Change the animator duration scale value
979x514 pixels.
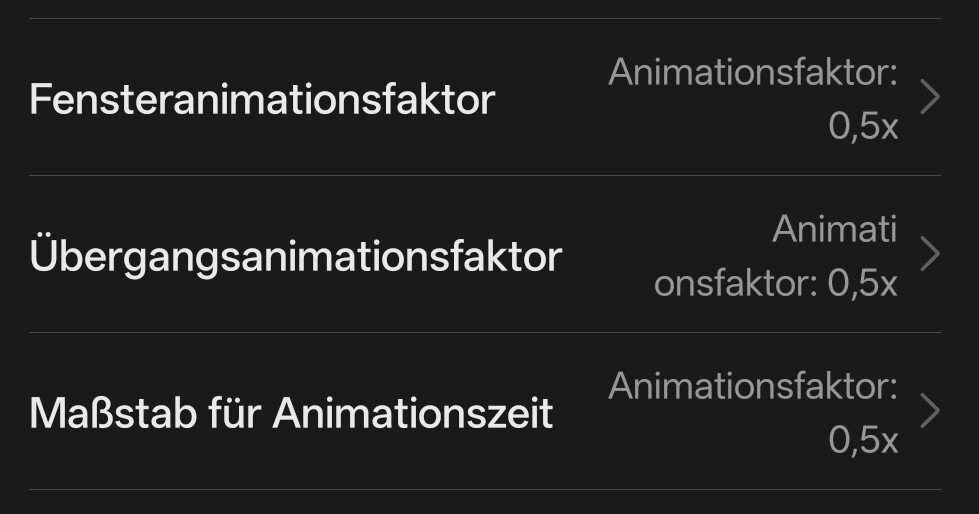(753, 413)
